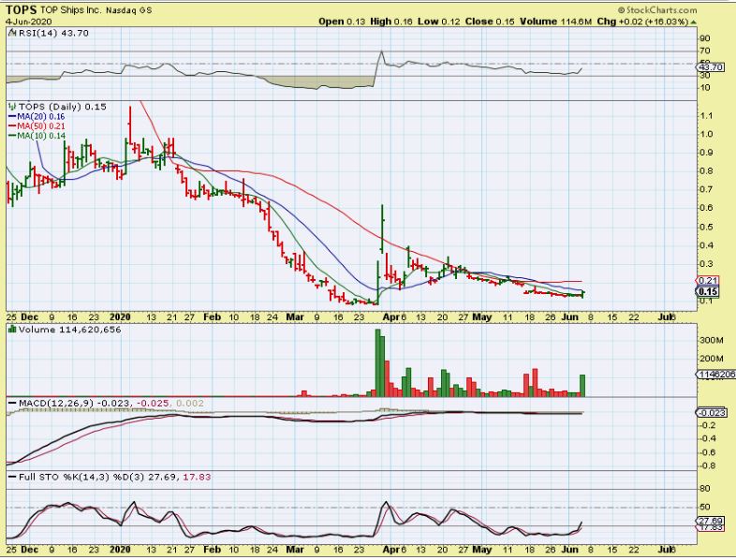This screenshot has width=736, height=560.
Task: Click the Volume 114,620,656 panel label
Action: coord(69,330)
